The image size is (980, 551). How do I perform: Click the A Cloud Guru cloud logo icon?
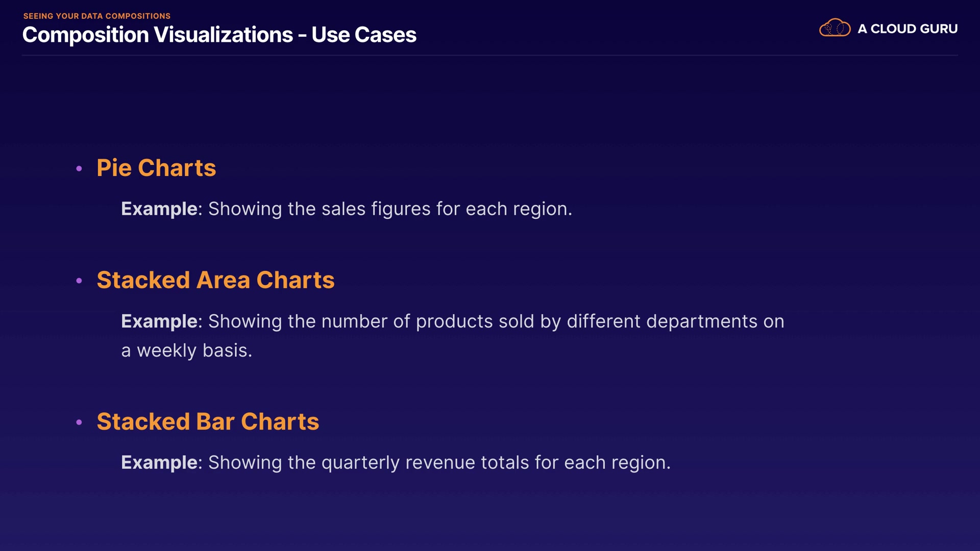pyautogui.click(x=835, y=28)
